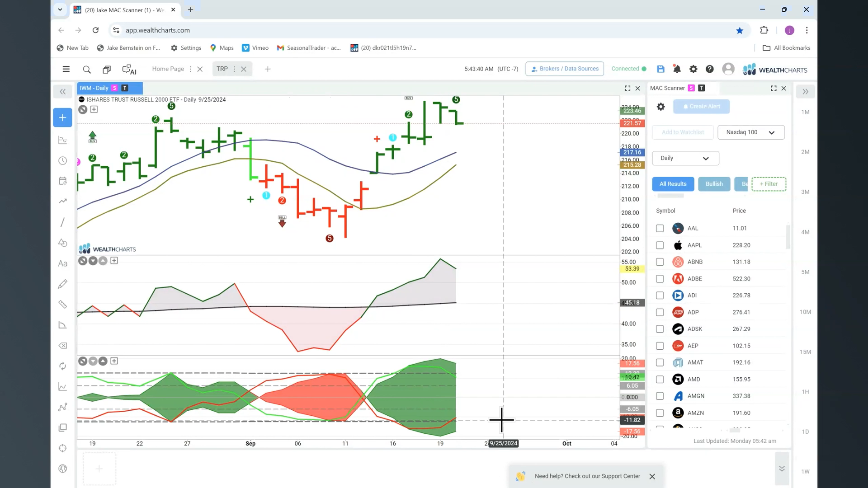Tick the ADI checkbox
This screenshot has height=488, width=868.
click(x=660, y=296)
